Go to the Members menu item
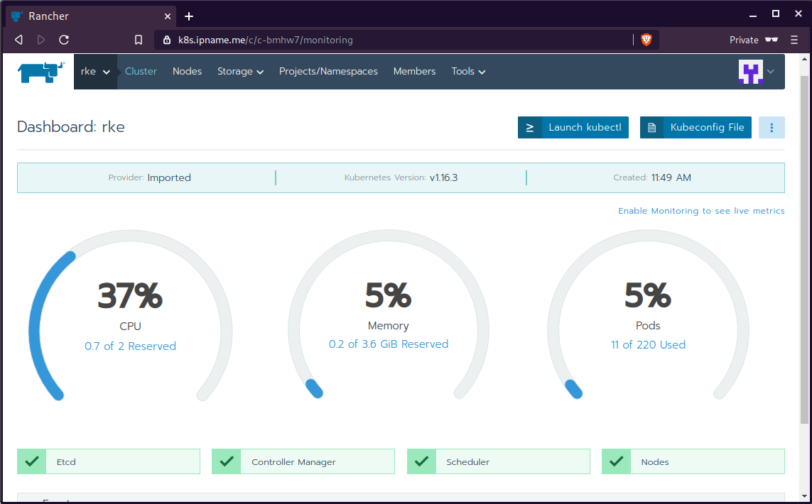Viewport: 812px width, 504px height. pos(414,72)
